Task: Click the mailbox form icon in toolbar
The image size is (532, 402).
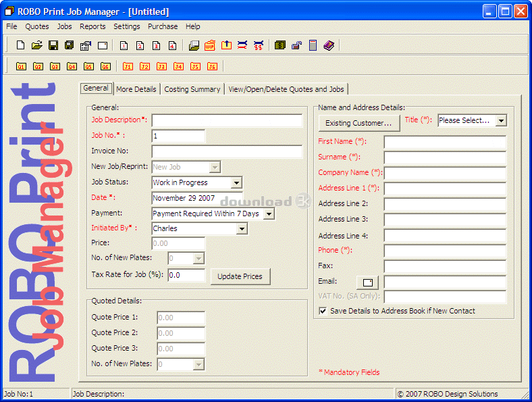Action: tap(86, 45)
